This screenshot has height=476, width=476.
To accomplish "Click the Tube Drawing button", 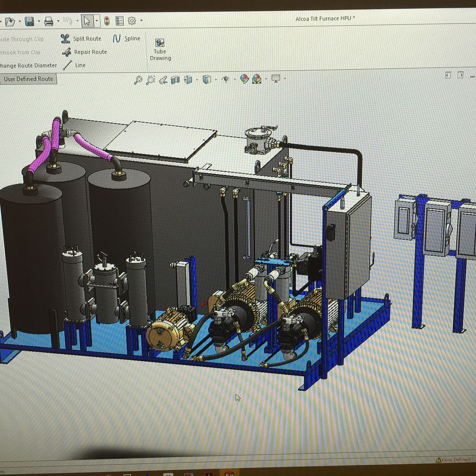I will coord(160,50).
